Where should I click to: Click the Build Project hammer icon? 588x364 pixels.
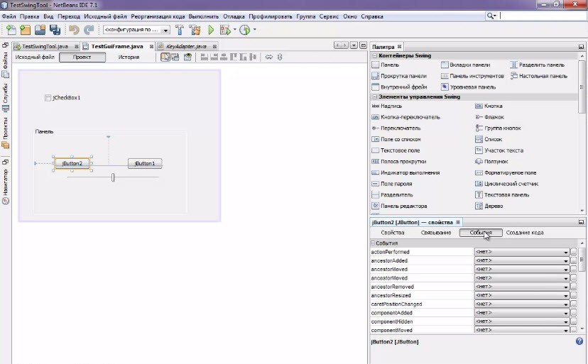pos(179,30)
